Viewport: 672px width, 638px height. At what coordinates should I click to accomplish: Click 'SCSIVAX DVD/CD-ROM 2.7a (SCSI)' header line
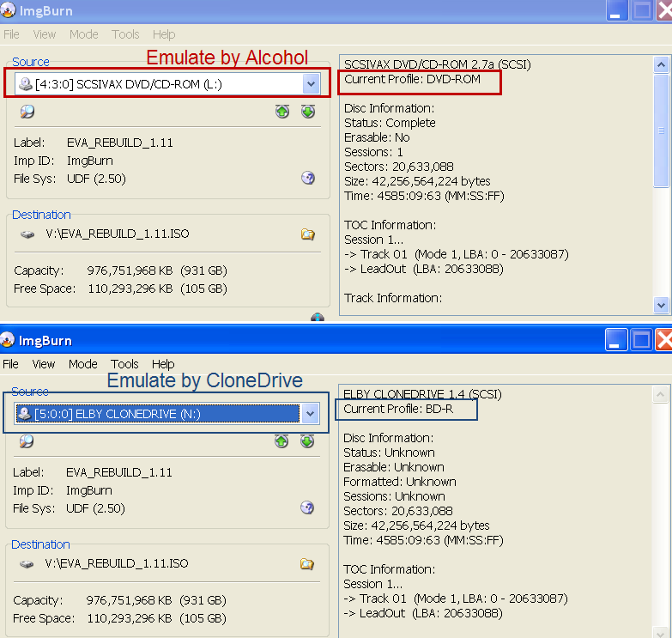click(437, 64)
